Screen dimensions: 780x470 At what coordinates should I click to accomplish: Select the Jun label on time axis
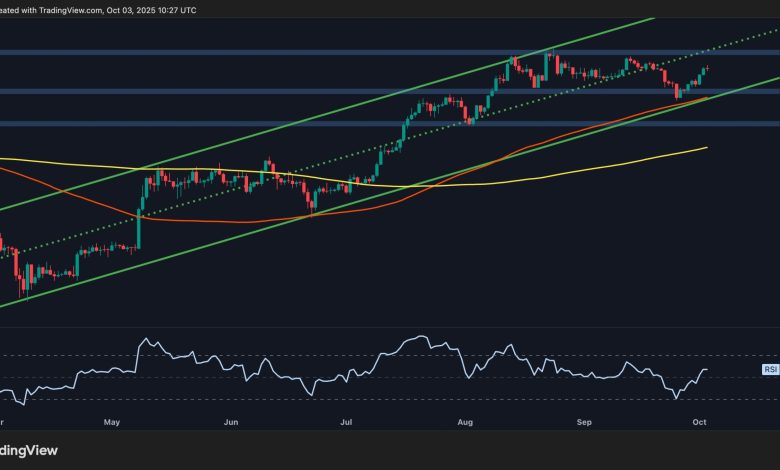(231, 422)
